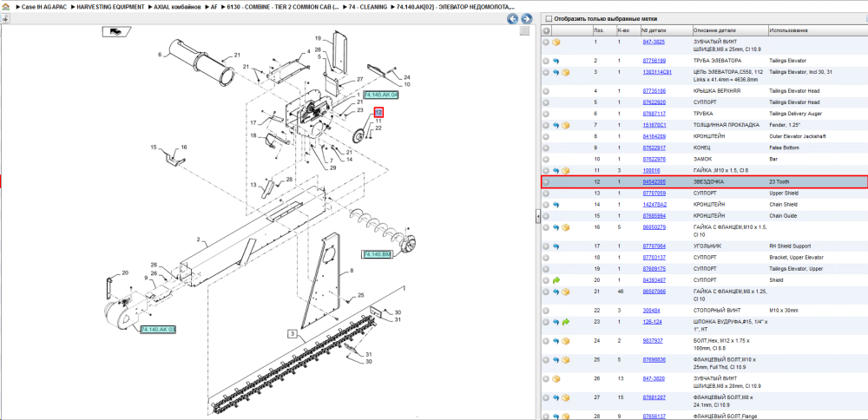Image resolution: width=868 pixels, height=420 pixels.
Task: Click 'False Bottom' usage text
Action: [x=783, y=148]
